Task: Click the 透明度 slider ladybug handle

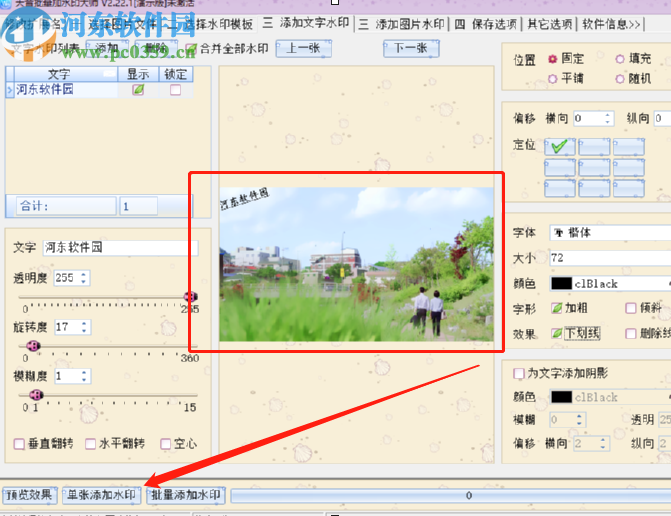Action: click(x=190, y=297)
